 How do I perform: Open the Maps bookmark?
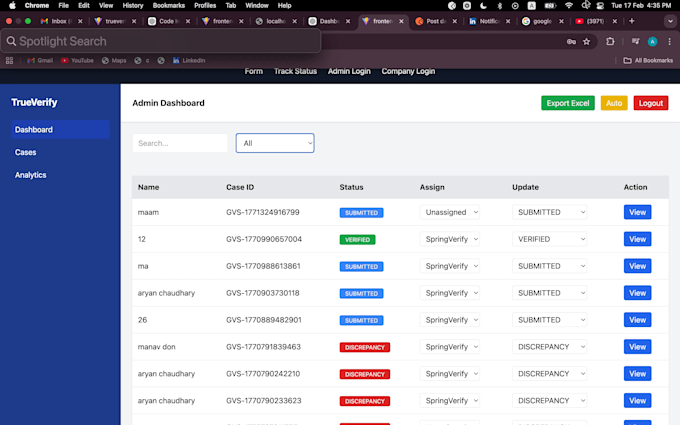(x=114, y=61)
